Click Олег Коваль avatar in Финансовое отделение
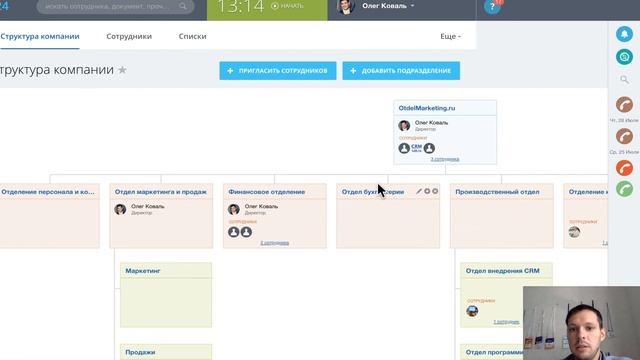Screen dimensions: 640x360 233,209
